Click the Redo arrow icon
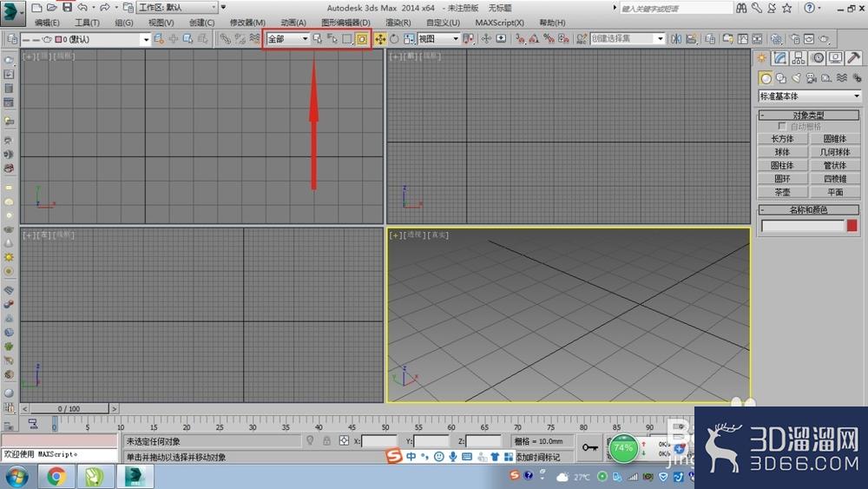The width and height of the screenshot is (868, 489). (105, 8)
